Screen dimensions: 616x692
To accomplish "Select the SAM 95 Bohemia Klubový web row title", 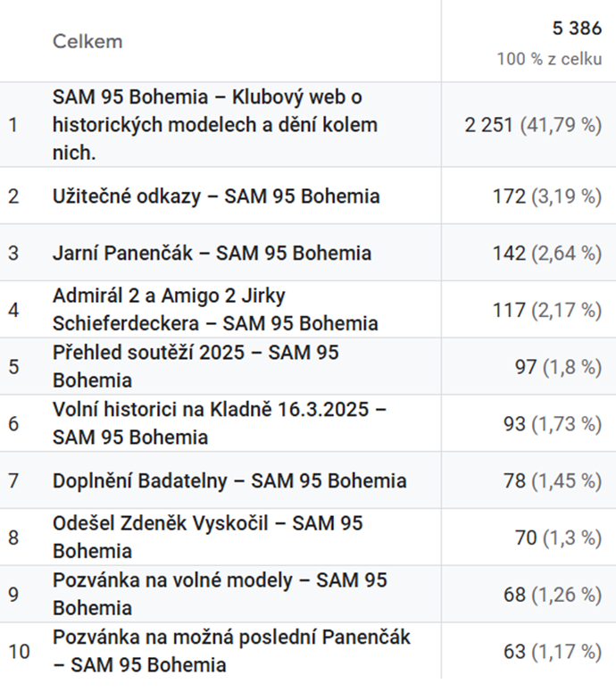I will click(x=215, y=125).
